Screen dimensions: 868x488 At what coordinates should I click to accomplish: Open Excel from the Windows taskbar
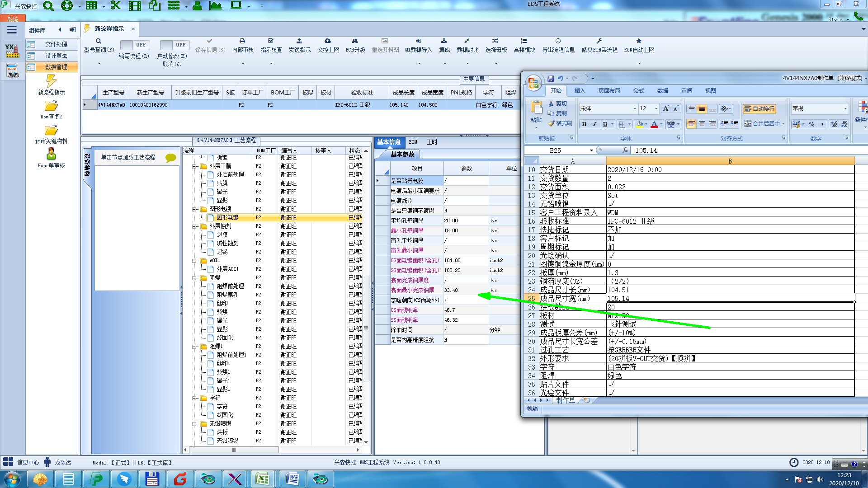point(262,479)
